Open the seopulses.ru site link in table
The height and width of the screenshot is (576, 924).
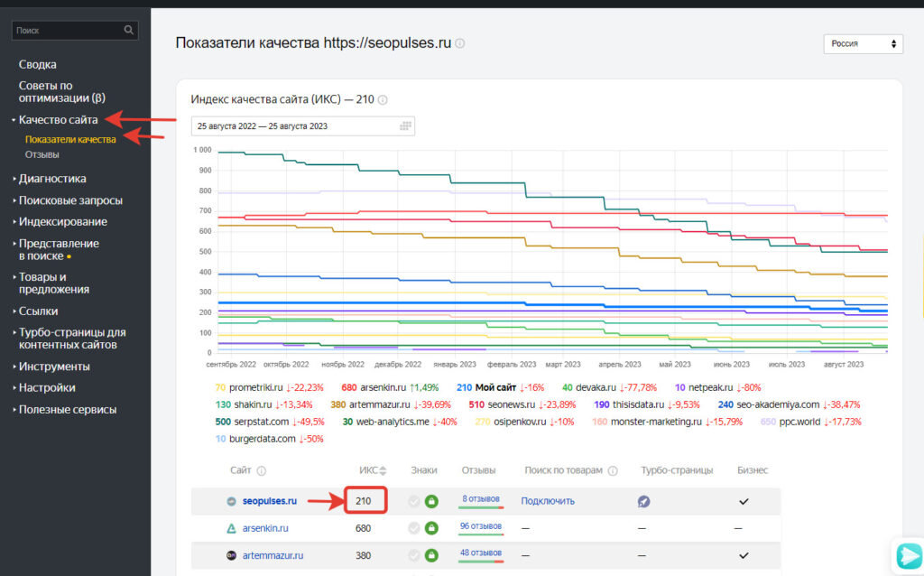[269, 501]
